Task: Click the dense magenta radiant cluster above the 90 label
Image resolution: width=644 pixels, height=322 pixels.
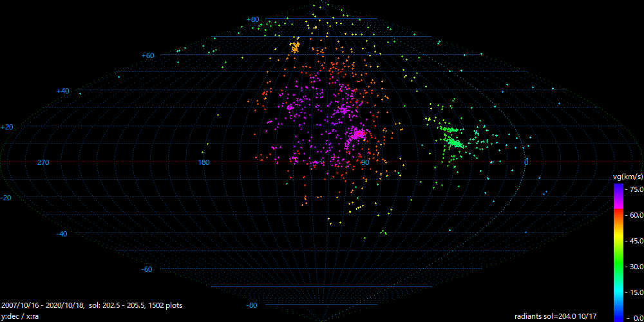Action: [356, 135]
